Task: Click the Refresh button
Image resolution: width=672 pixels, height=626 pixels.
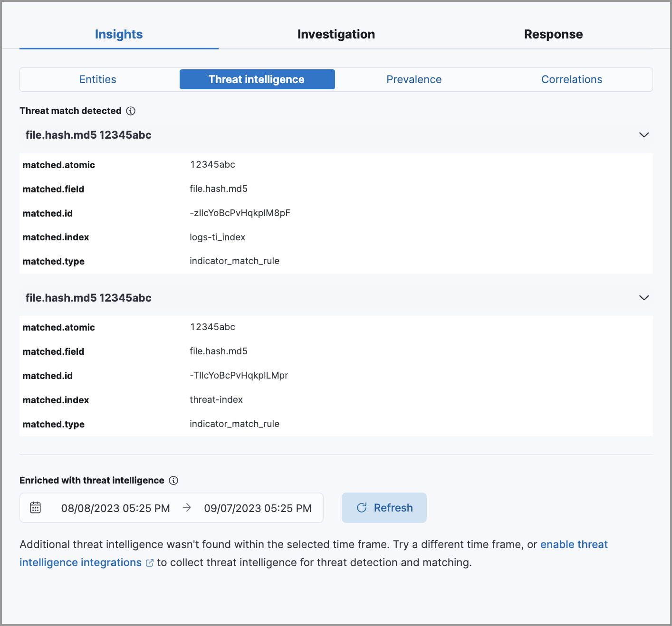Action: [x=384, y=507]
